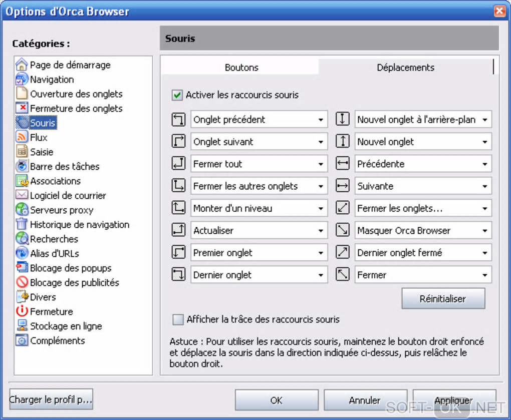Confirm with the OK button
Viewport: 511px width, 420px height.
tap(277, 400)
